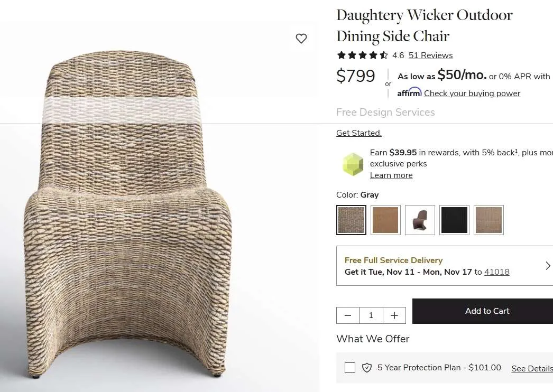Increase quantity with the plus button

coord(394,315)
